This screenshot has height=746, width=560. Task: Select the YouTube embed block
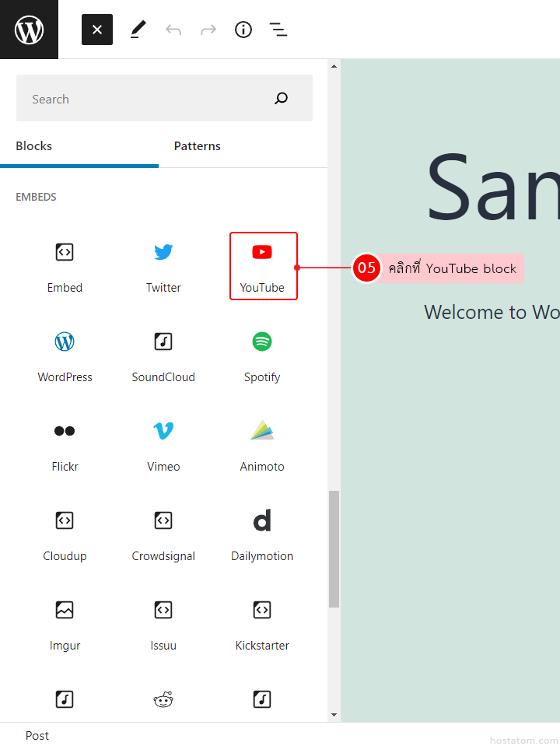[263, 266]
